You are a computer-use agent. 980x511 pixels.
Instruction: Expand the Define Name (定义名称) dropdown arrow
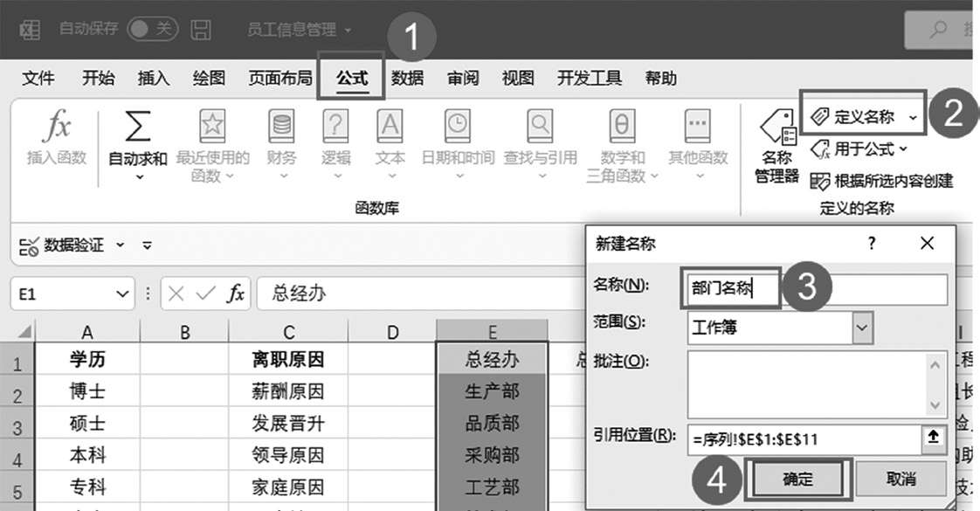click(x=913, y=117)
